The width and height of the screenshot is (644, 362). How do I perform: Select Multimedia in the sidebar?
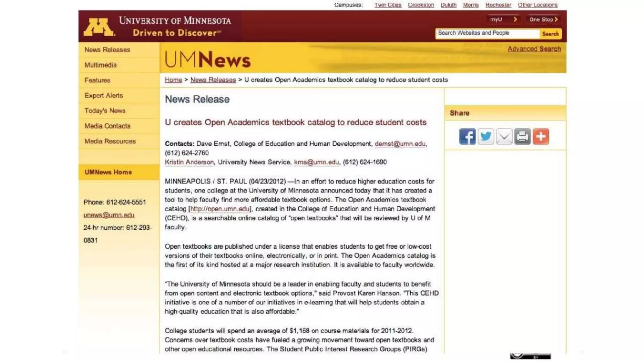point(101,65)
